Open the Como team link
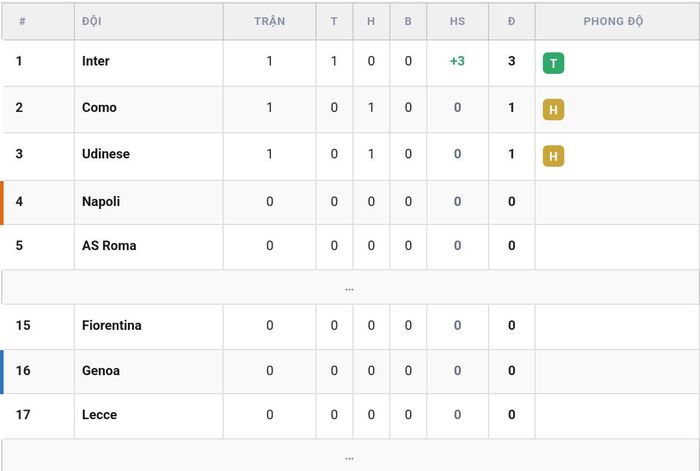Screen dimensions: 700x471 (x=99, y=107)
